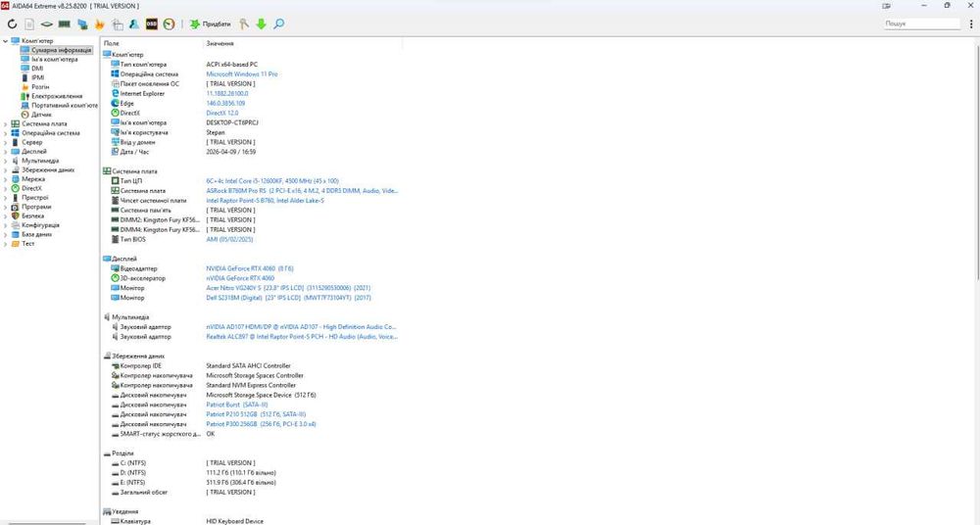The width and height of the screenshot is (980, 525).
Task: Select the DESKTOP-CT6PRCJ computer name value
Action: (232, 122)
